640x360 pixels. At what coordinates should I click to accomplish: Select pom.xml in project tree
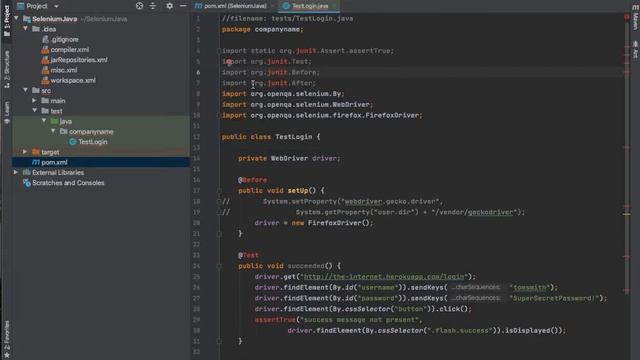(x=54, y=162)
